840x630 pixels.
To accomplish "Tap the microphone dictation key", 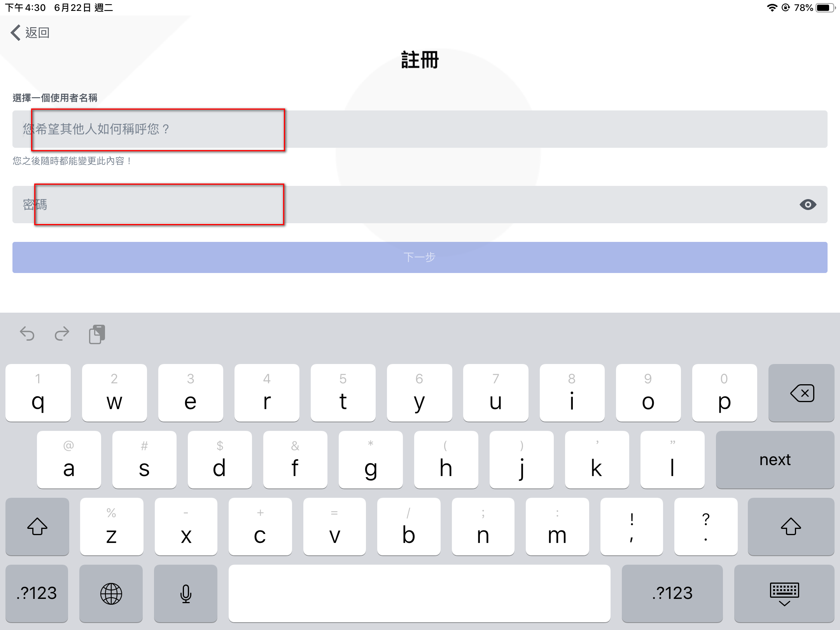I will [x=185, y=593].
